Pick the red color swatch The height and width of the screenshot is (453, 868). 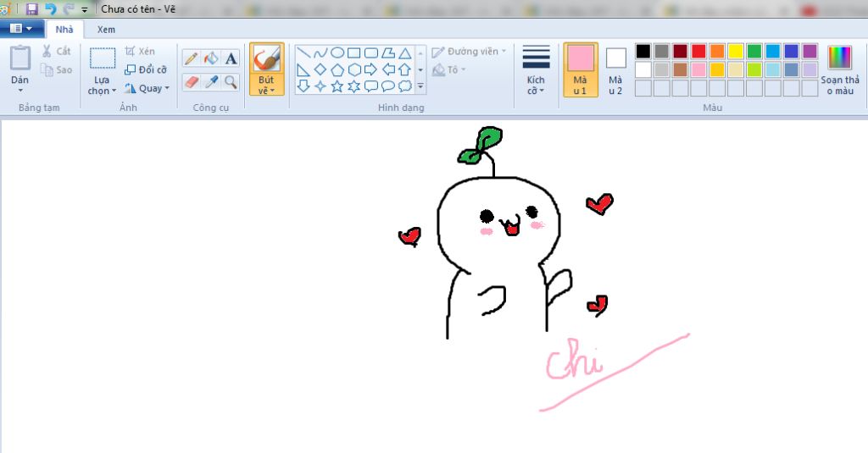pyautogui.click(x=698, y=52)
